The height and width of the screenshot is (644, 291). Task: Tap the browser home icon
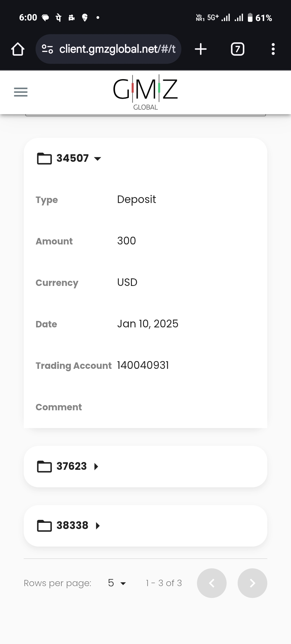tap(18, 49)
